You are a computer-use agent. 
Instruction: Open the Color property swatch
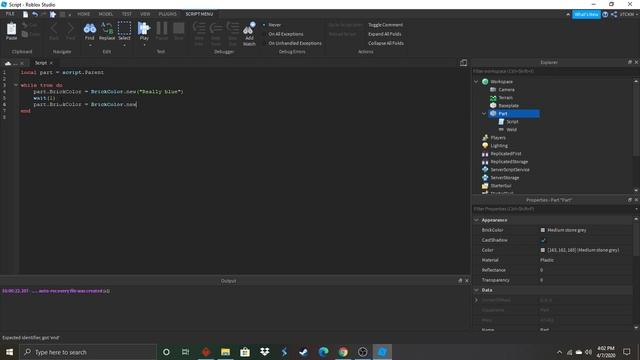[542, 250]
